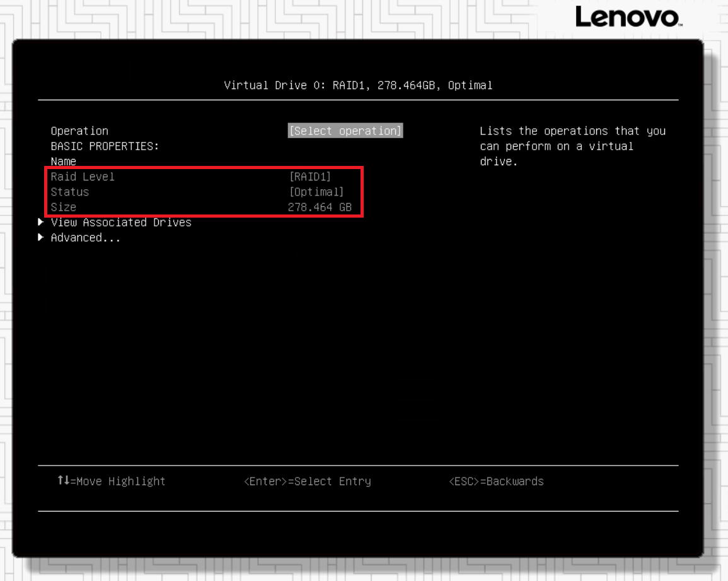Image resolution: width=728 pixels, height=581 pixels.
Task: Click the arrow beside View Associated Drives
Action: [41, 222]
